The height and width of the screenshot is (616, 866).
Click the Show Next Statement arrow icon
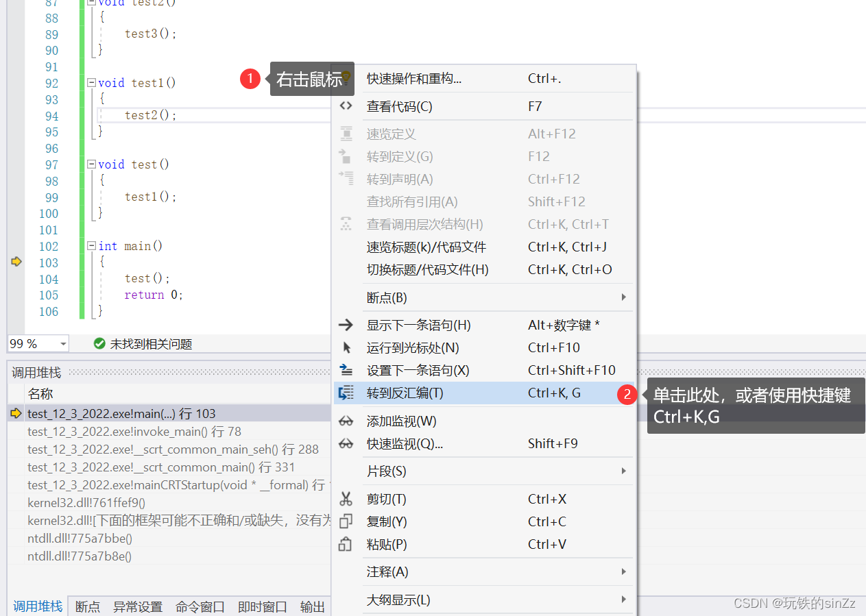(346, 325)
